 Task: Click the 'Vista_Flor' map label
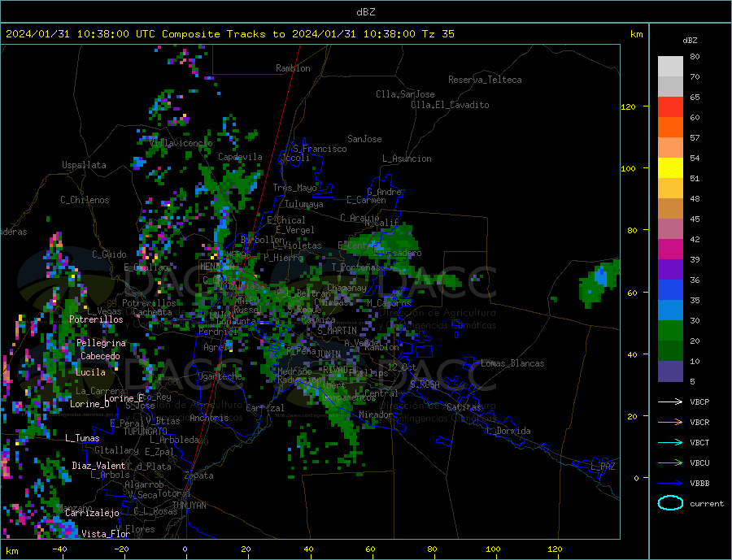coord(106,534)
